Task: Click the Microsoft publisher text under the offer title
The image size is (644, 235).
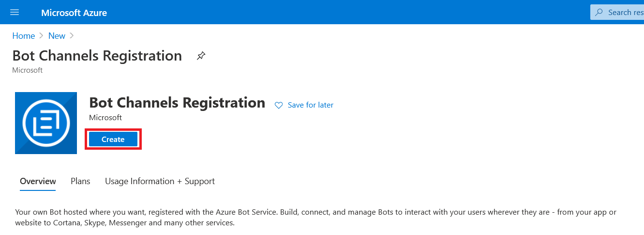Action: click(x=105, y=118)
